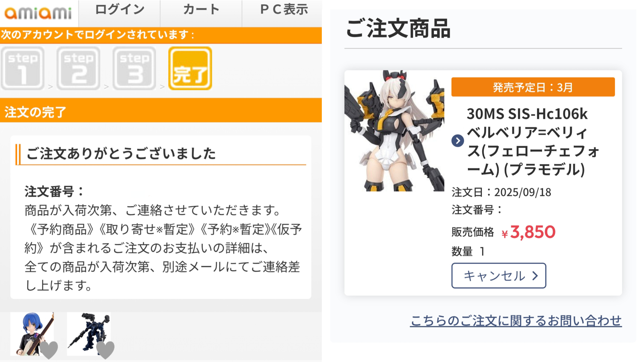Open こちらのご注文に関するお問い合わせ link

coord(516,321)
